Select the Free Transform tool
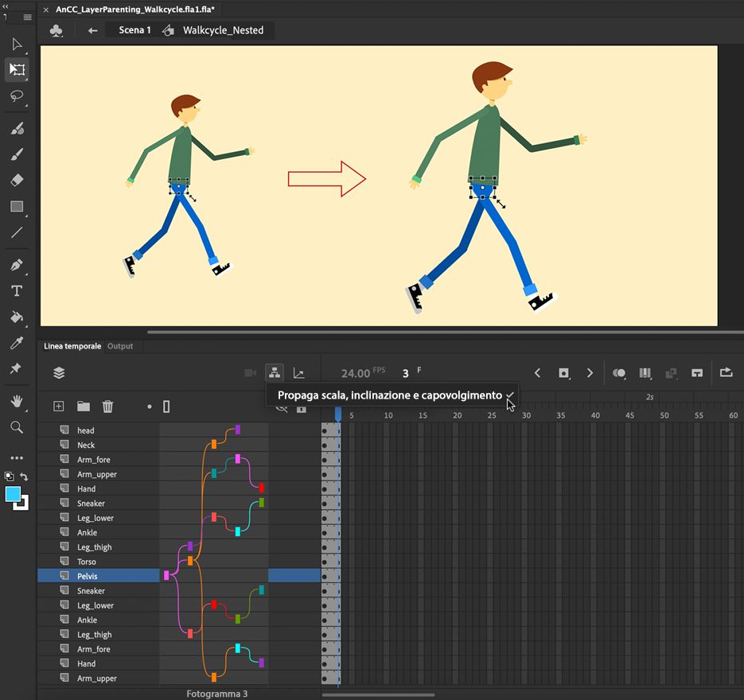This screenshot has width=744, height=700. pos(17,69)
